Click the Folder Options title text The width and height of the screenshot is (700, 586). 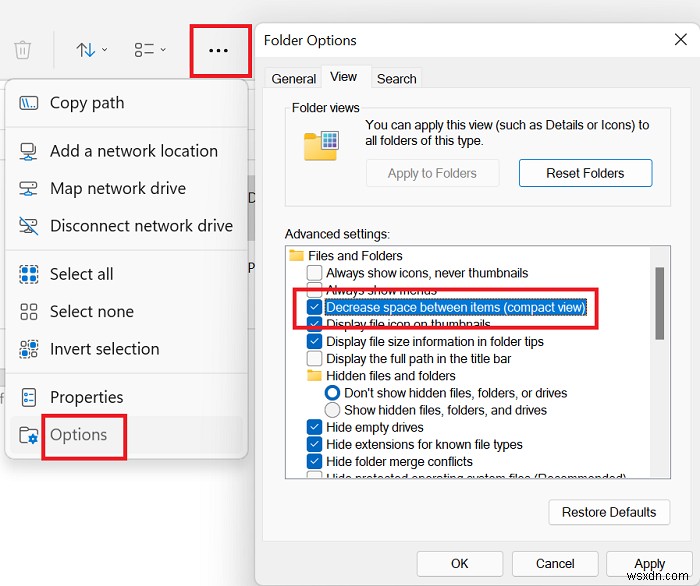click(310, 41)
